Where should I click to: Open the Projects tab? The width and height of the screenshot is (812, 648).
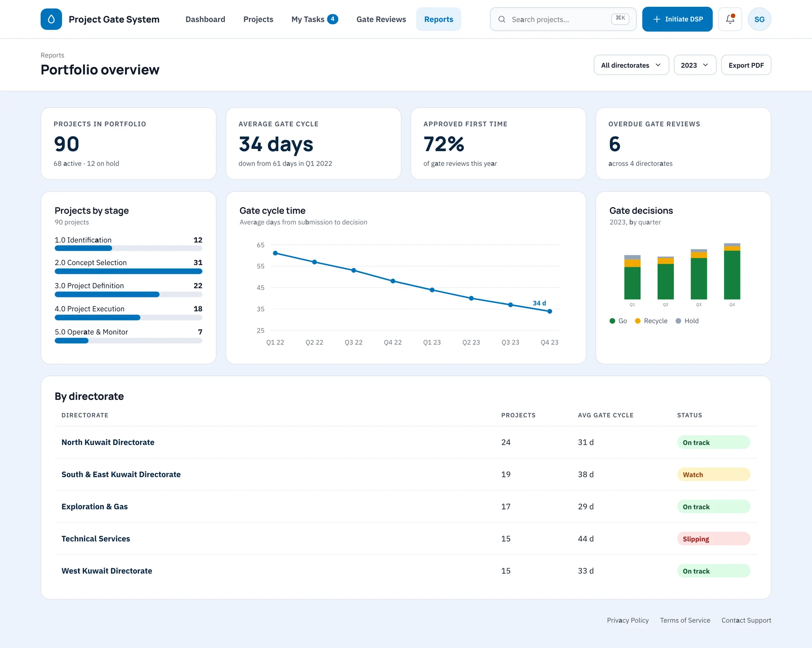(x=258, y=19)
